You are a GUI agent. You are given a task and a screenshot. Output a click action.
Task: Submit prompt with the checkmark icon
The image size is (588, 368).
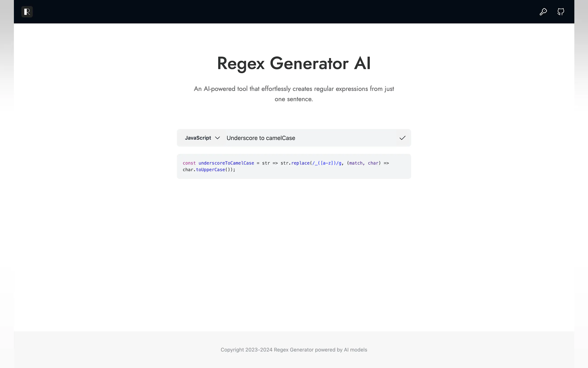(402, 138)
